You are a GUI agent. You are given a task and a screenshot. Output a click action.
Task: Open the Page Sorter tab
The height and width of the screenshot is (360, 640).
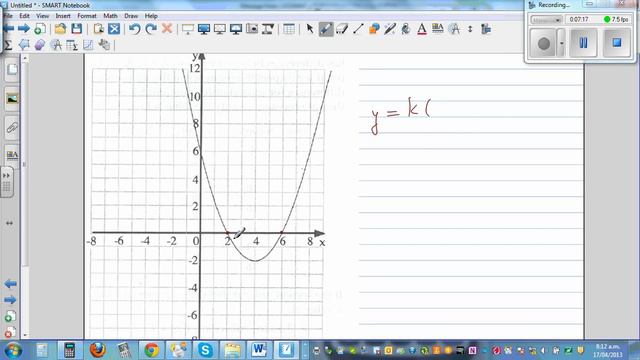[12, 70]
